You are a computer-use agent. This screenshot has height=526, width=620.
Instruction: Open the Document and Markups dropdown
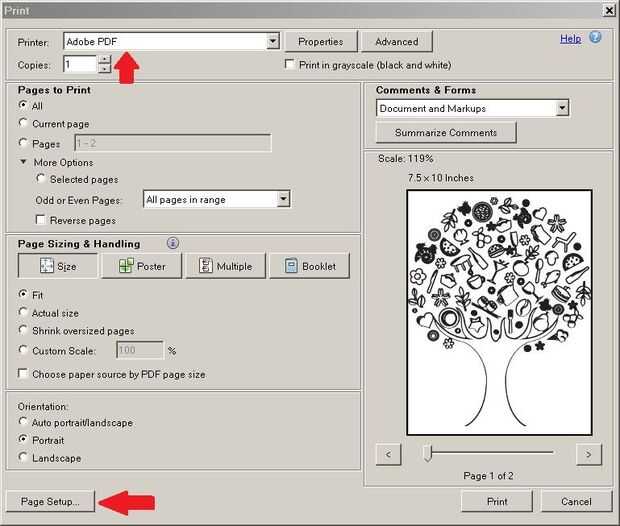[x=473, y=108]
